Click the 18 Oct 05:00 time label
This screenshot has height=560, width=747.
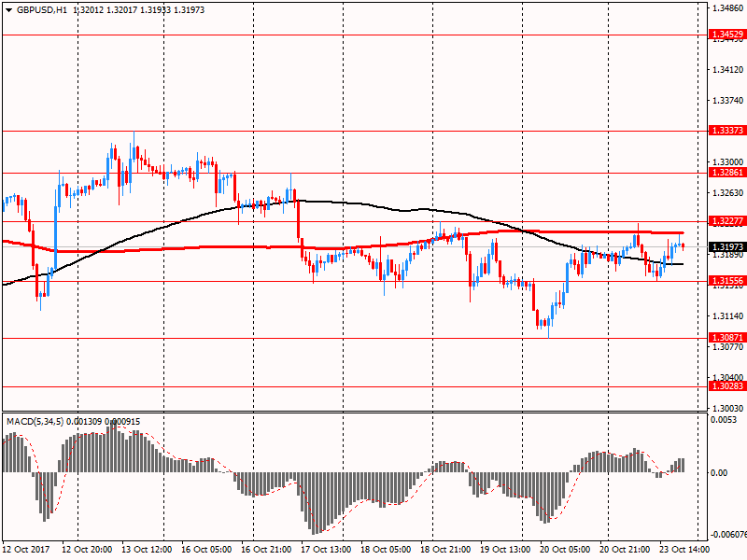(386, 550)
